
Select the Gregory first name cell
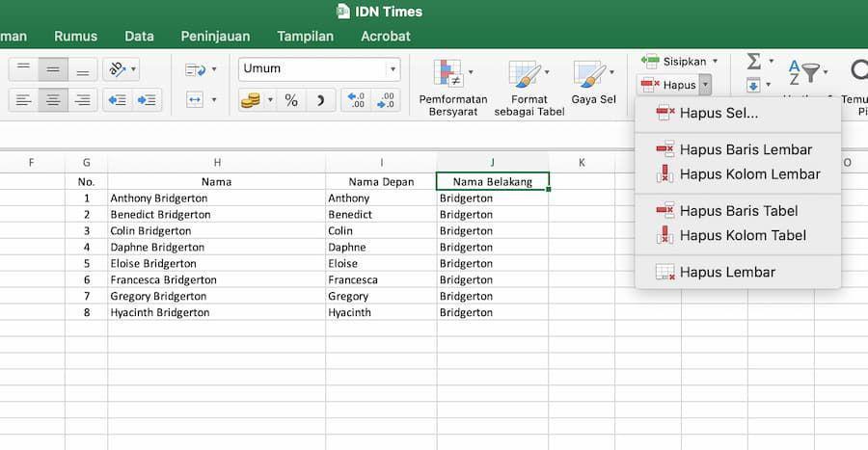point(381,297)
